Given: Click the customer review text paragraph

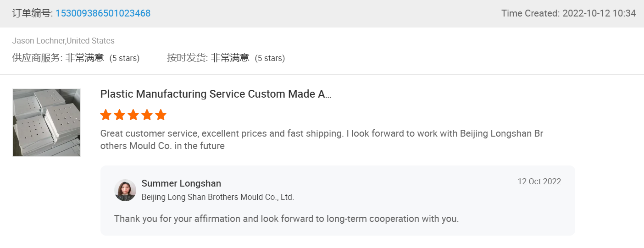Looking at the screenshot, I should [321, 140].
